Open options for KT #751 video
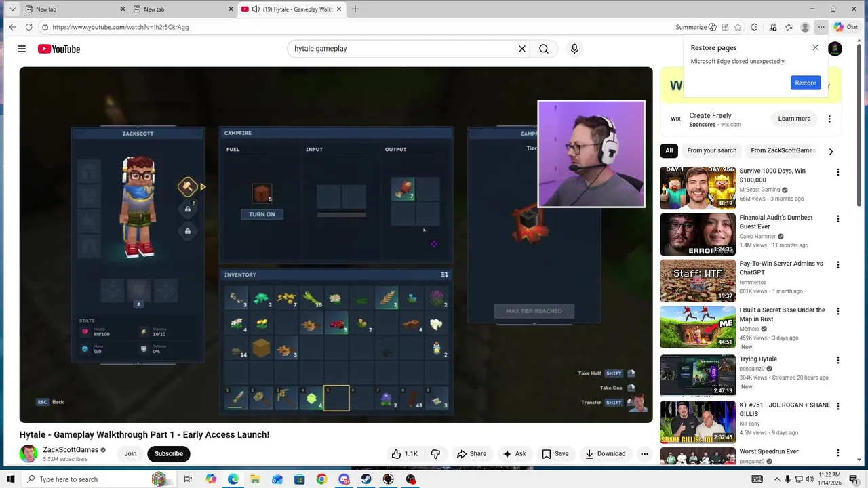The width and height of the screenshot is (868, 488). pyautogui.click(x=838, y=406)
